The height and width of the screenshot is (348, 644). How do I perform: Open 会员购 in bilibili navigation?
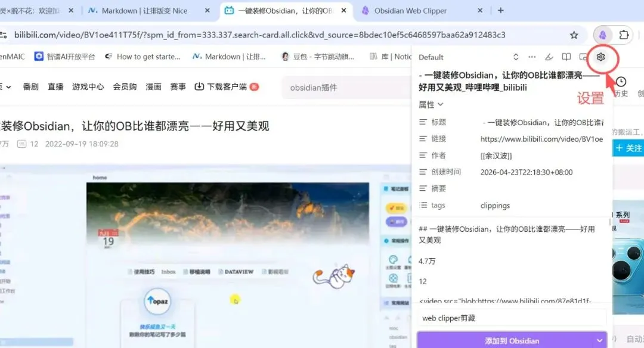click(125, 86)
